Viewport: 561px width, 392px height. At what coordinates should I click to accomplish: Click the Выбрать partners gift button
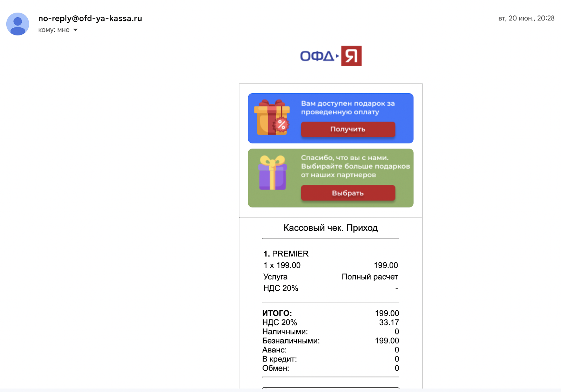348,193
